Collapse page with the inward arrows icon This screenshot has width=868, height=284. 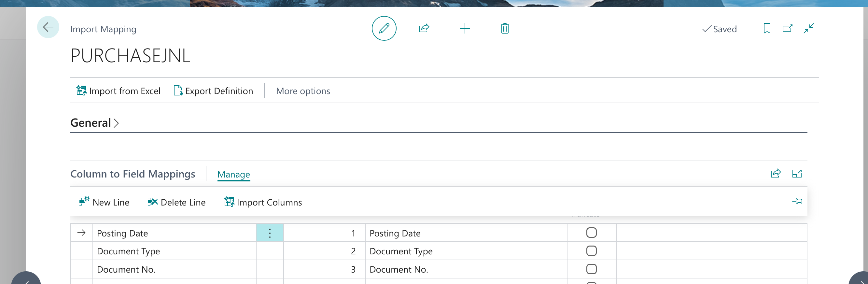(808, 28)
